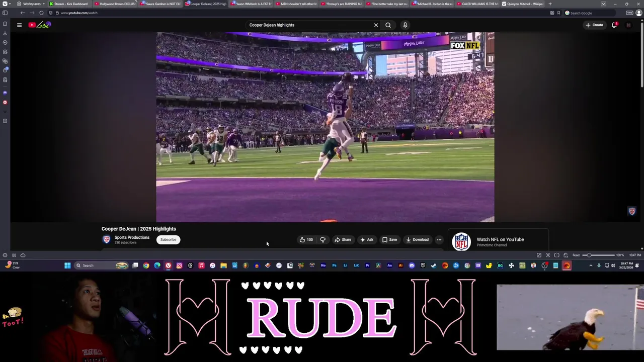Run search with magnifying glass button
Viewport: 644px width, 362px height.
pos(388,25)
